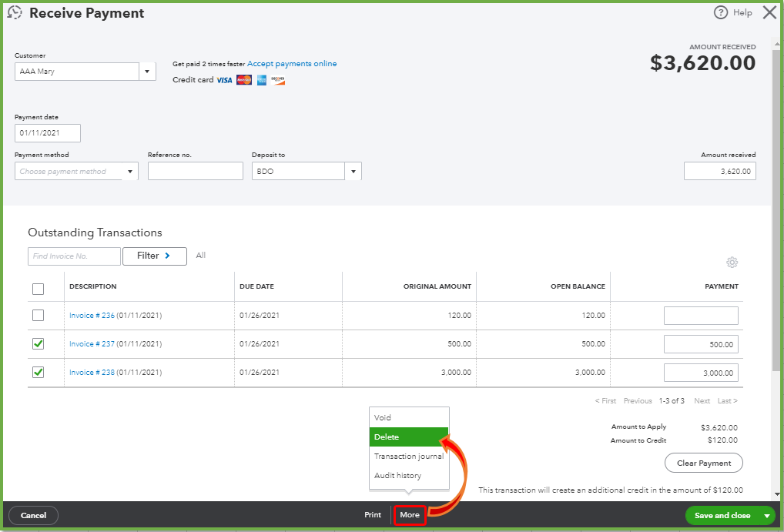
Task: Click the Clear Payment button
Action: pos(703,463)
